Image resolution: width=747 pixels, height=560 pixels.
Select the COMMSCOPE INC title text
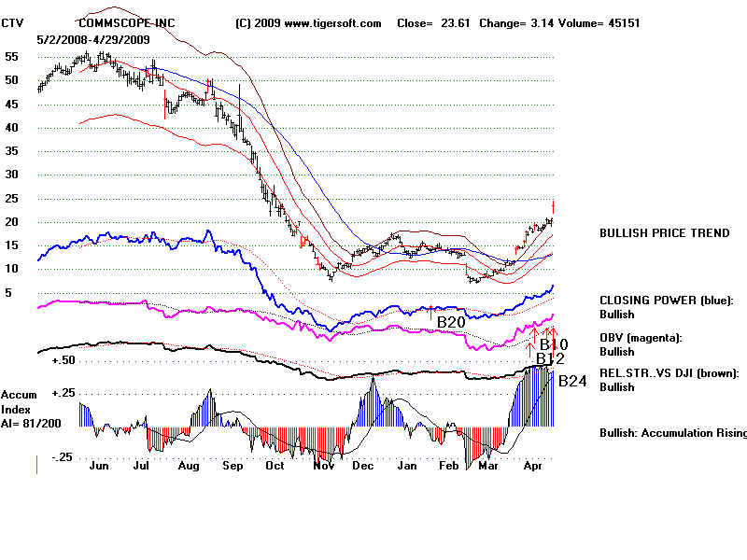click(127, 22)
